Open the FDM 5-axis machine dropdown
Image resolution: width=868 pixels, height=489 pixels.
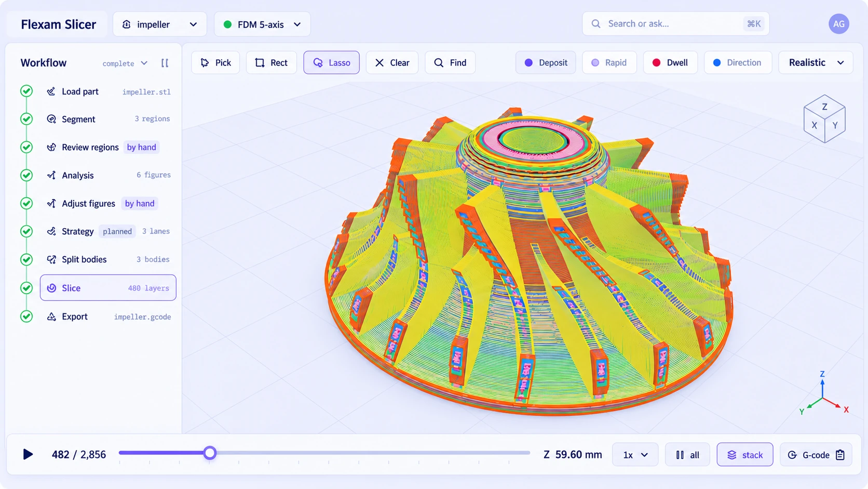pyautogui.click(x=262, y=24)
